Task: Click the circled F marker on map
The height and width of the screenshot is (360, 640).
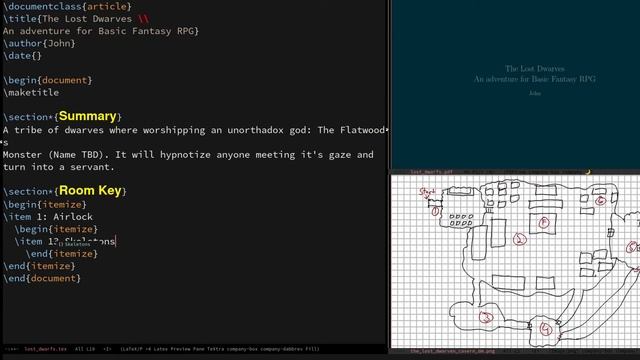Action: [x=544, y=222]
